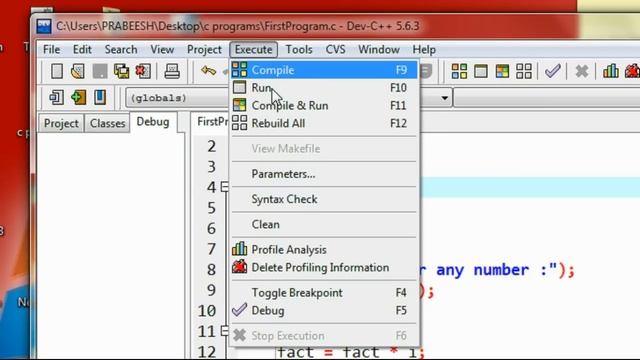Open the (globals) scope combo box
The height and width of the screenshot is (360, 640).
coord(178,98)
